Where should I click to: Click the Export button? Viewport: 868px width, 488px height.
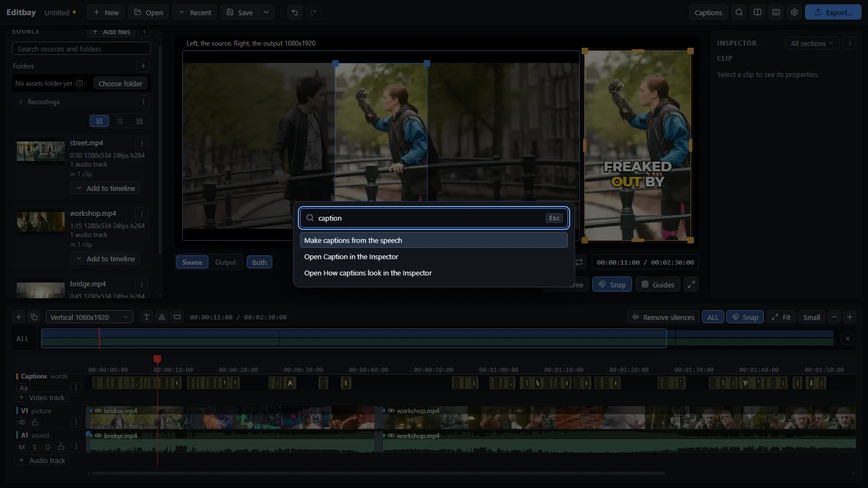coord(833,12)
